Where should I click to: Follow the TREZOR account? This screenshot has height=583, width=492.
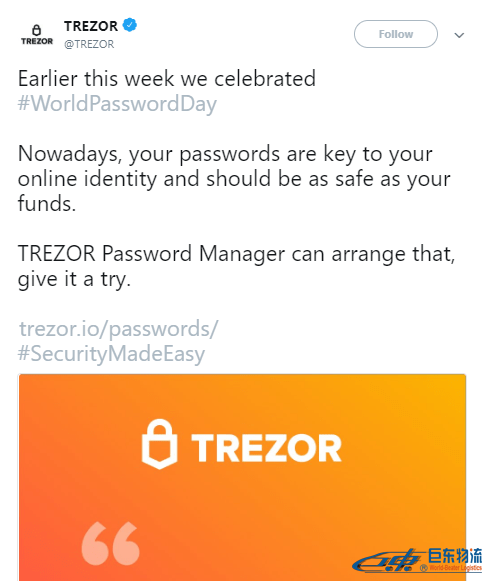(x=396, y=34)
